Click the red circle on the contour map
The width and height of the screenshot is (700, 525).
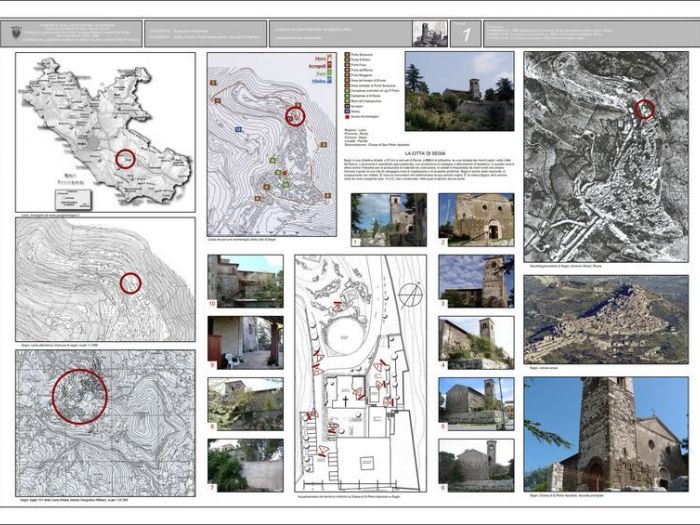point(131,283)
